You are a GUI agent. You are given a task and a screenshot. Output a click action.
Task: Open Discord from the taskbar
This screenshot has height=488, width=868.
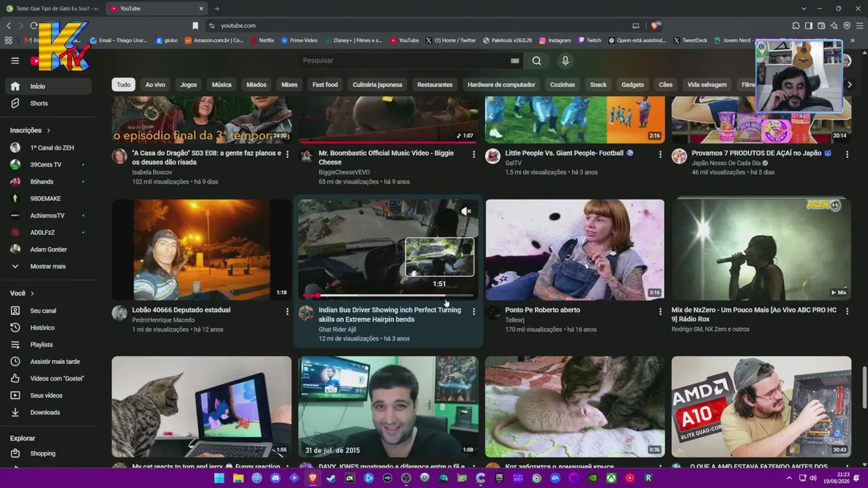(x=275, y=478)
